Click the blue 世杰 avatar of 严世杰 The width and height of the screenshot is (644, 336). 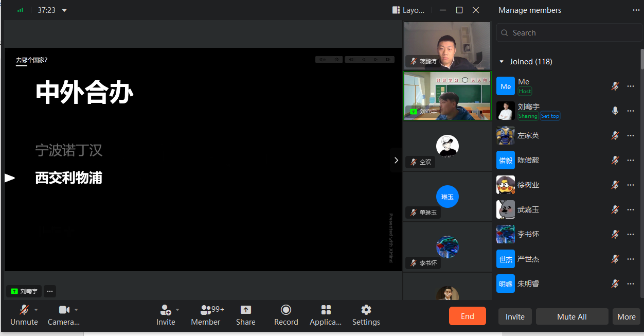click(x=506, y=259)
